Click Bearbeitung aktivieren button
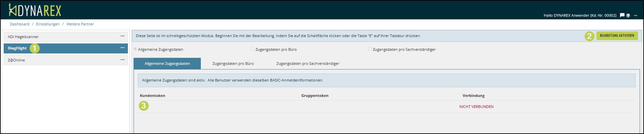 [x=617, y=36]
